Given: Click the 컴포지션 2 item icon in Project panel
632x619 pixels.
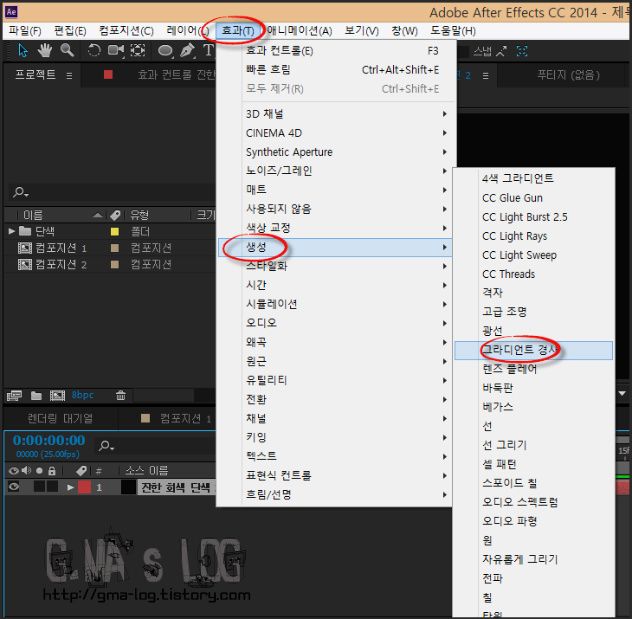Looking at the screenshot, I should pos(25,264).
